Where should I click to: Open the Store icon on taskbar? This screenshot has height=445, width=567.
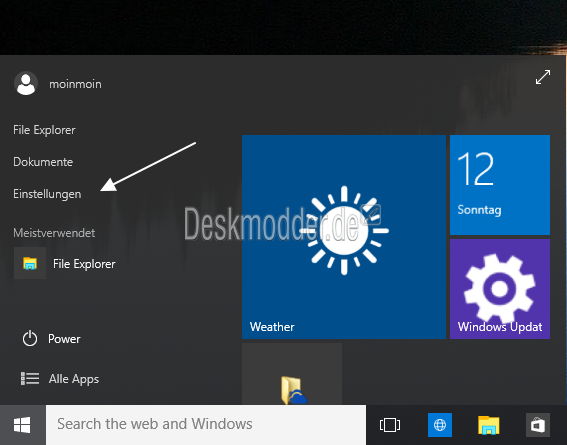tap(538, 425)
